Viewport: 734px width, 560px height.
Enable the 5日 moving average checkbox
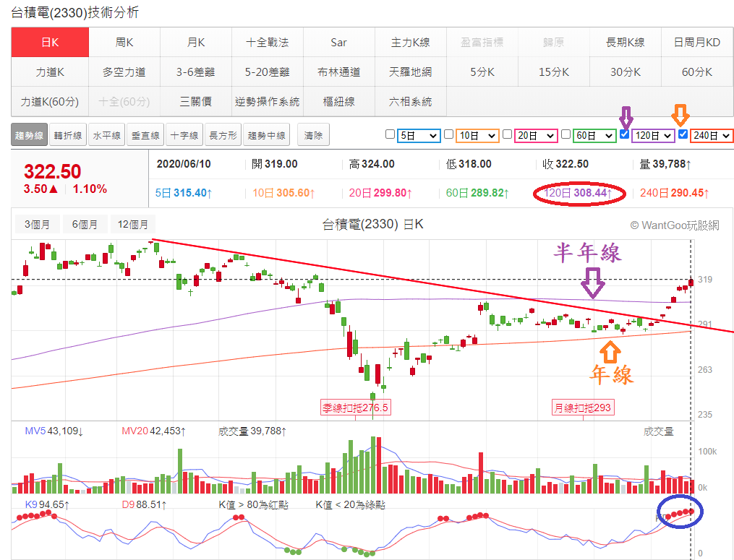tap(390, 134)
